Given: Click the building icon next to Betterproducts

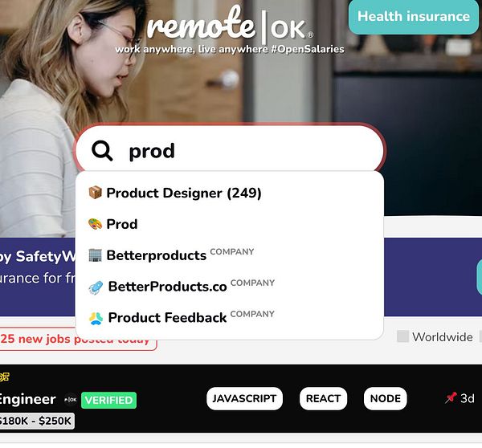Looking at the screenshot, I should tap(95, 255).
